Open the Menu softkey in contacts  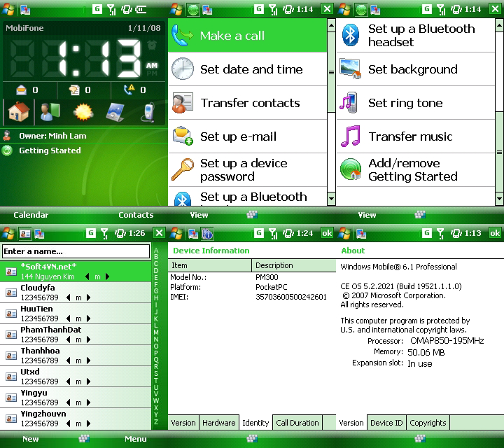(x=135, y=439)
